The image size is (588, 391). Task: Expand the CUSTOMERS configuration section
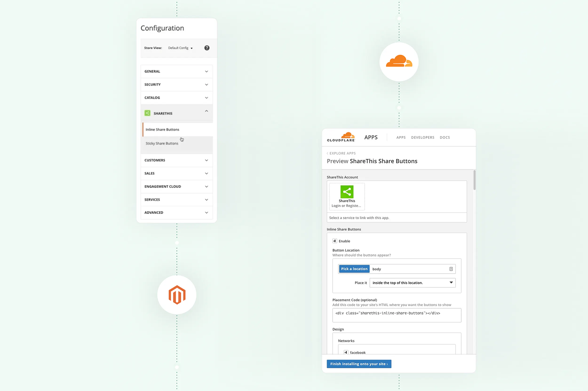[176, 160]
